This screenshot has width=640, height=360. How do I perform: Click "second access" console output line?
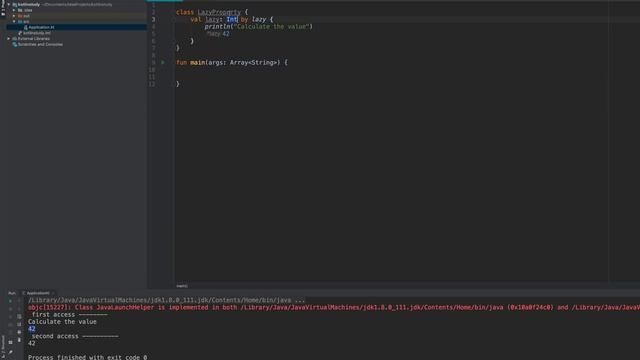(75, 336)
